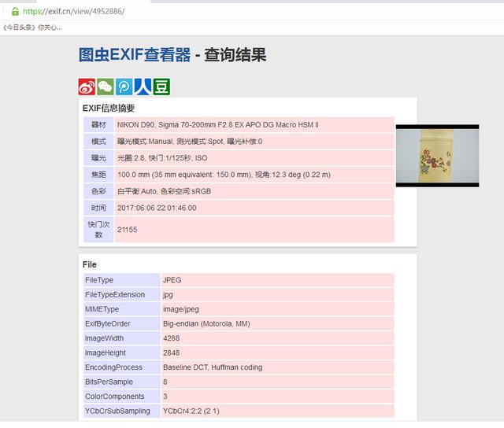Image resolution: width=504 pixels, height=428 pixels.
Task: Select the 曝光模式:Manual value text
Action: (x=190, y=142)
